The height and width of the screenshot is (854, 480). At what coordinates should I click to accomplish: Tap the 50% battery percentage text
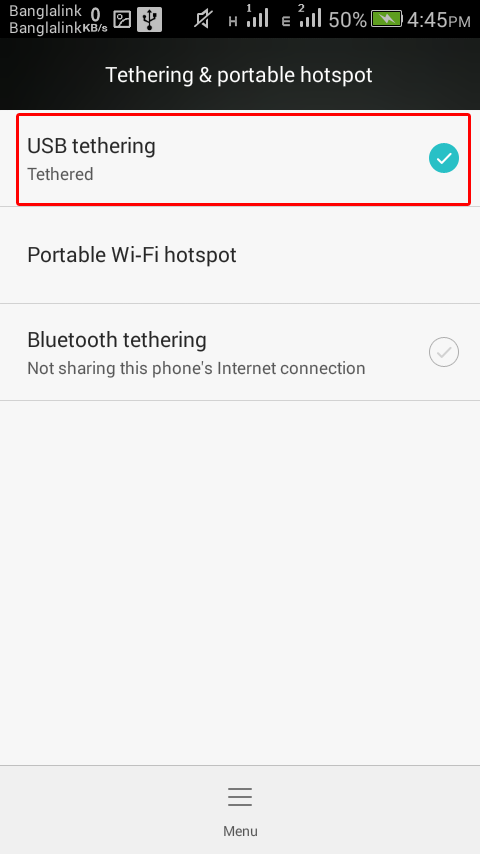tap(348, 20)
